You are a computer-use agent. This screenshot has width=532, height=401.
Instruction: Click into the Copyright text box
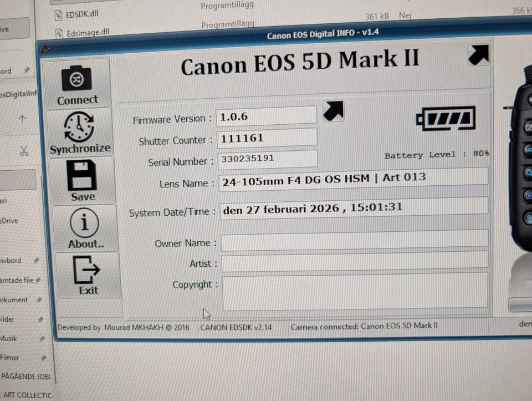[355, 292]
